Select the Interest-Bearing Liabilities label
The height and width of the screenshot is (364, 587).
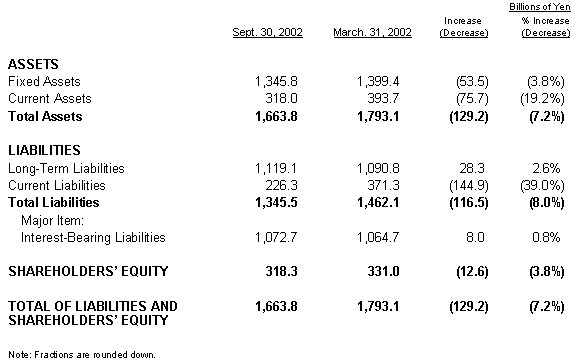93,237
